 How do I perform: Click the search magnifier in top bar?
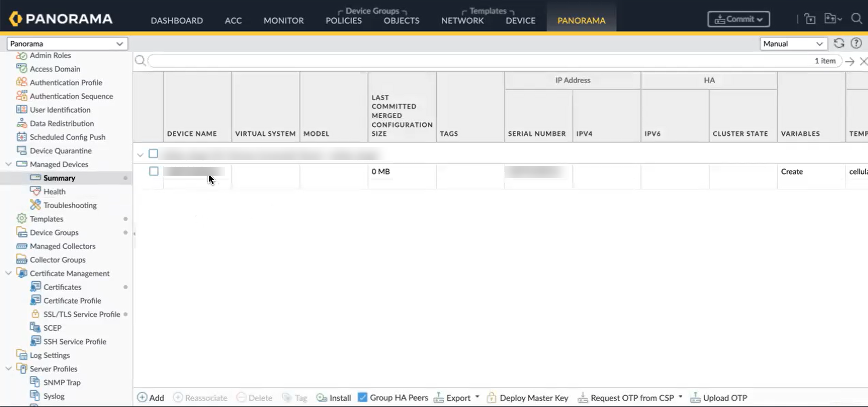click(856, 19)
